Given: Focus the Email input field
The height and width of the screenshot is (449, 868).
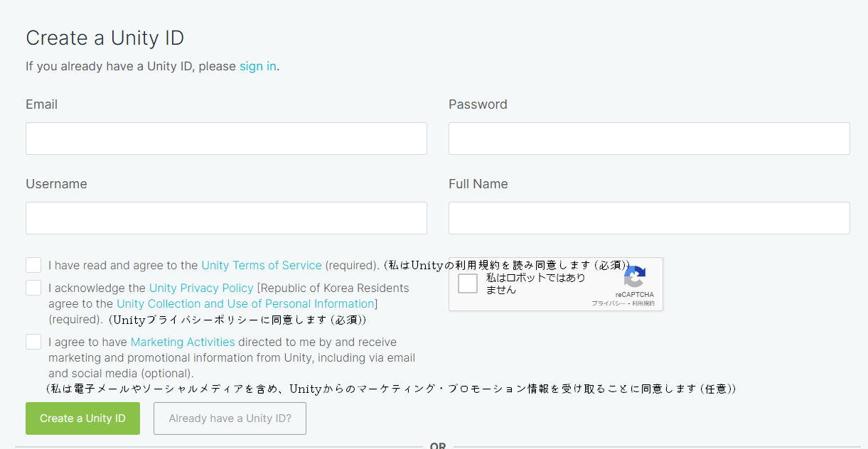Looking at the screenshot, I should point(226,139).
